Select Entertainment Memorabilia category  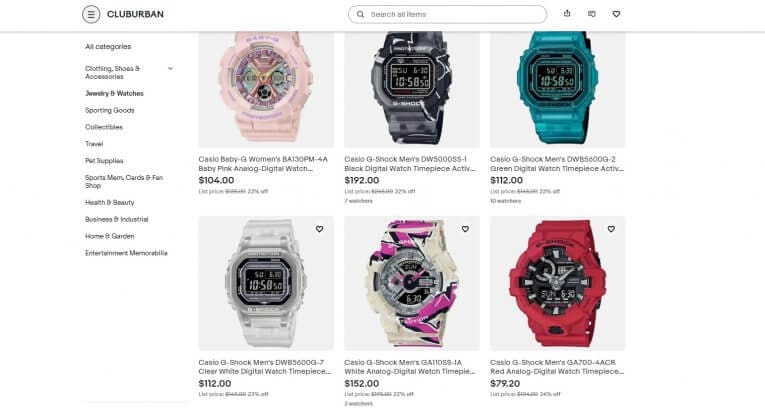(126, 253)
